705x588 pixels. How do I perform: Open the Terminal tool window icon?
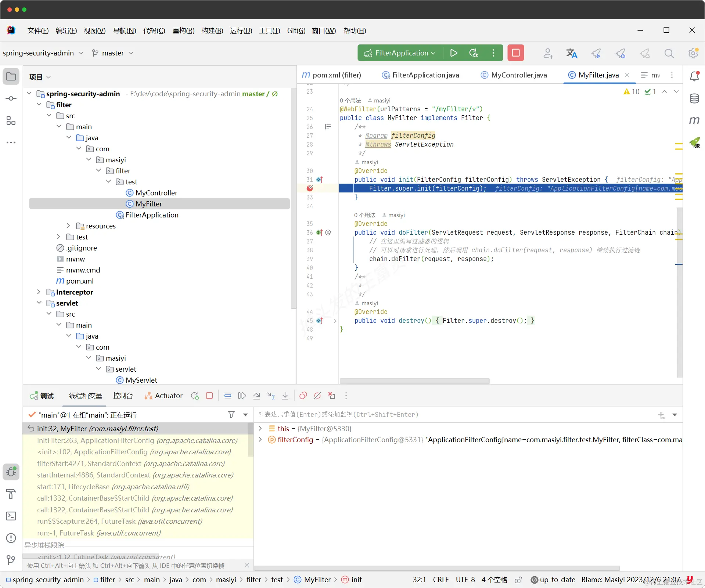(x=11, y=516)
